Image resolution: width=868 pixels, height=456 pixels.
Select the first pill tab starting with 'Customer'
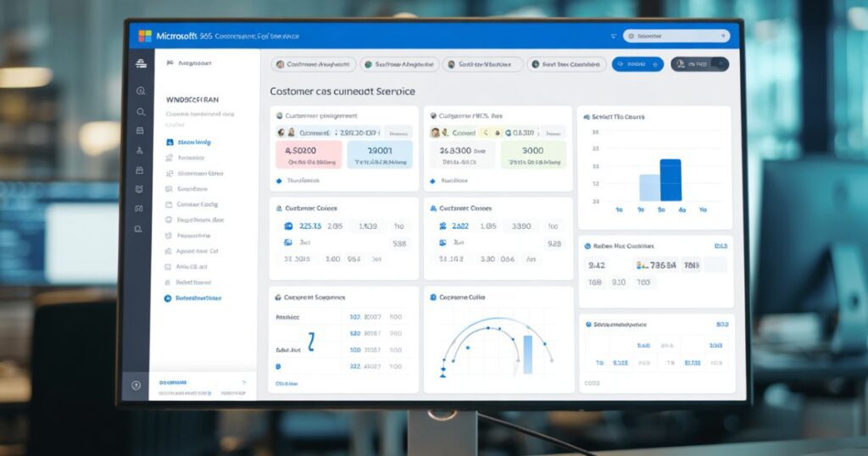click(x=314, y=64)
